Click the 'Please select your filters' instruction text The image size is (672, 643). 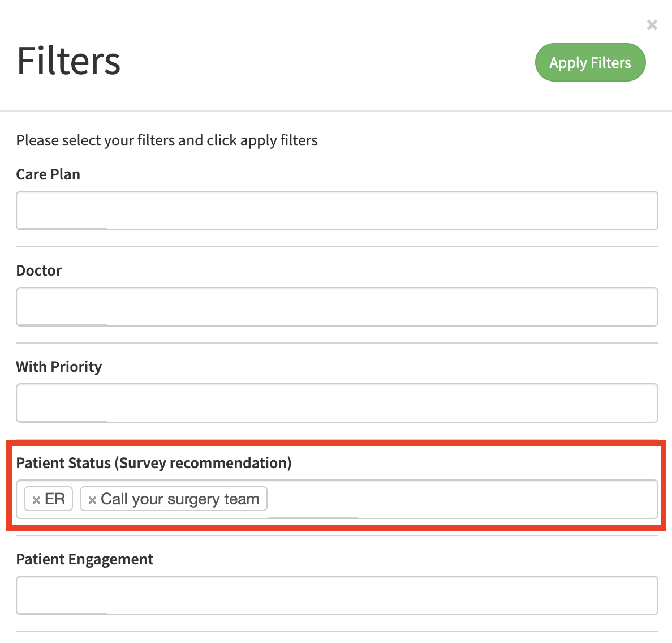tap(167, 140)
